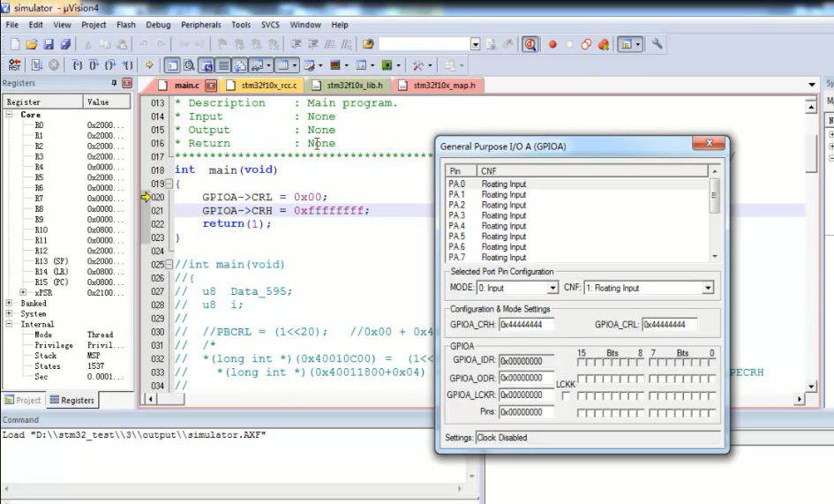Open editor tab list dropdown arrow
Screen dimensions: 834x504
tap(812, 85)
